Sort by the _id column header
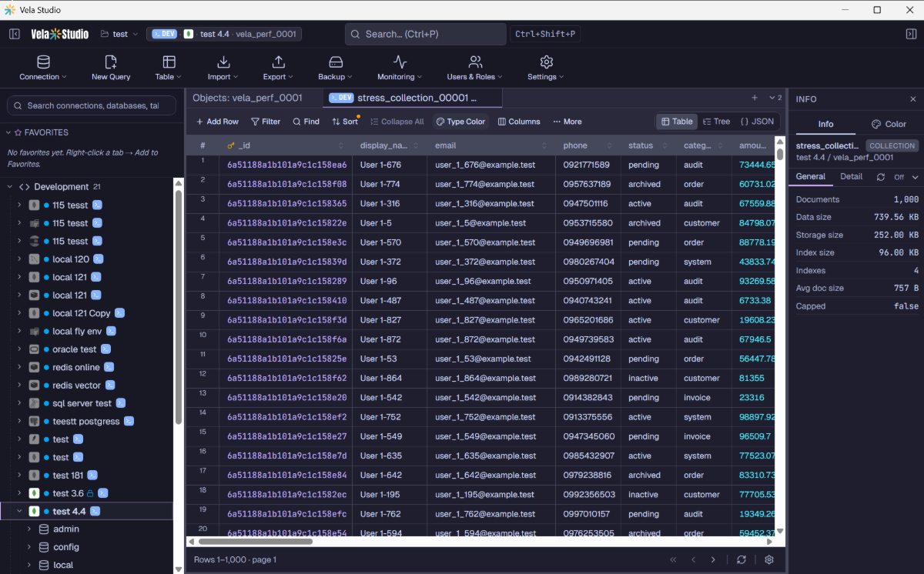The image size is (924, 574). (x=286, y=145)
